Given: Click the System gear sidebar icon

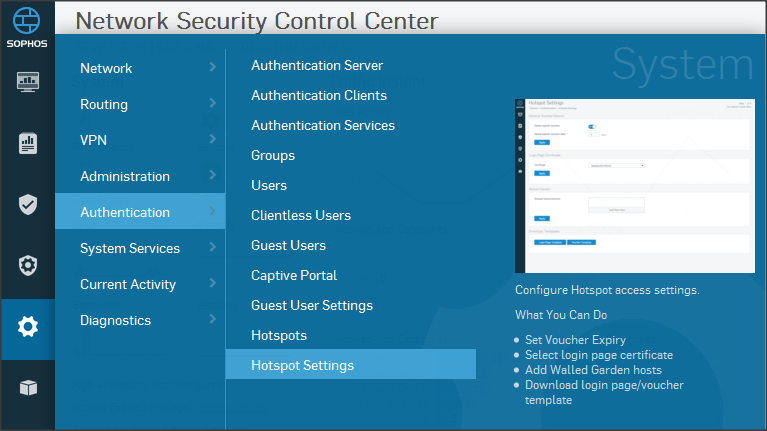Looking at the screenshot, I should pyautogui.click(x=28, y=327).
